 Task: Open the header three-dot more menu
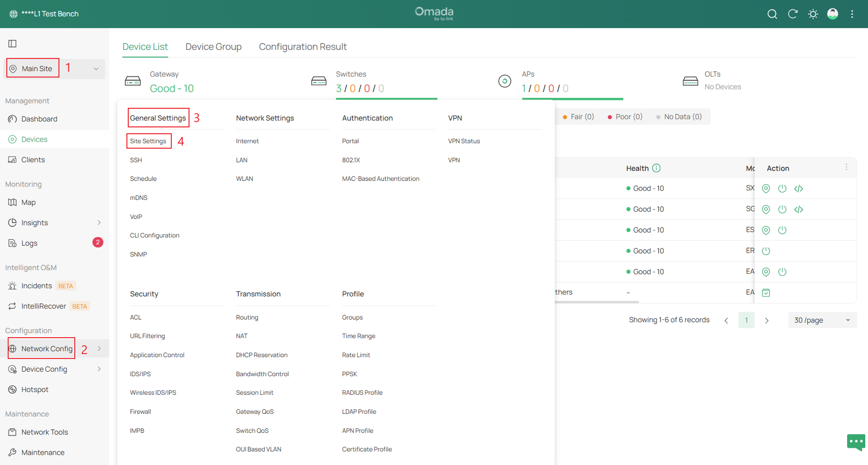coord(852,14)
